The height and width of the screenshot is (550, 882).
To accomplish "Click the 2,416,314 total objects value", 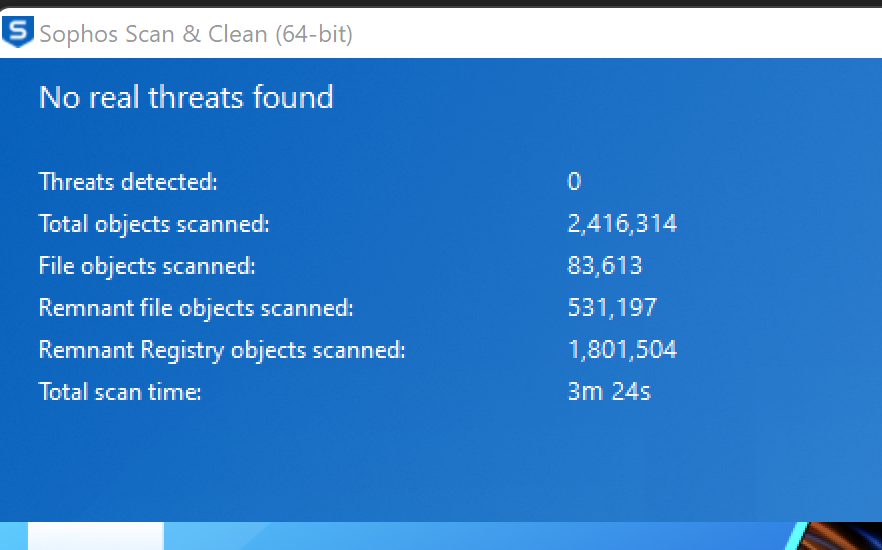I will click(622, 224).
